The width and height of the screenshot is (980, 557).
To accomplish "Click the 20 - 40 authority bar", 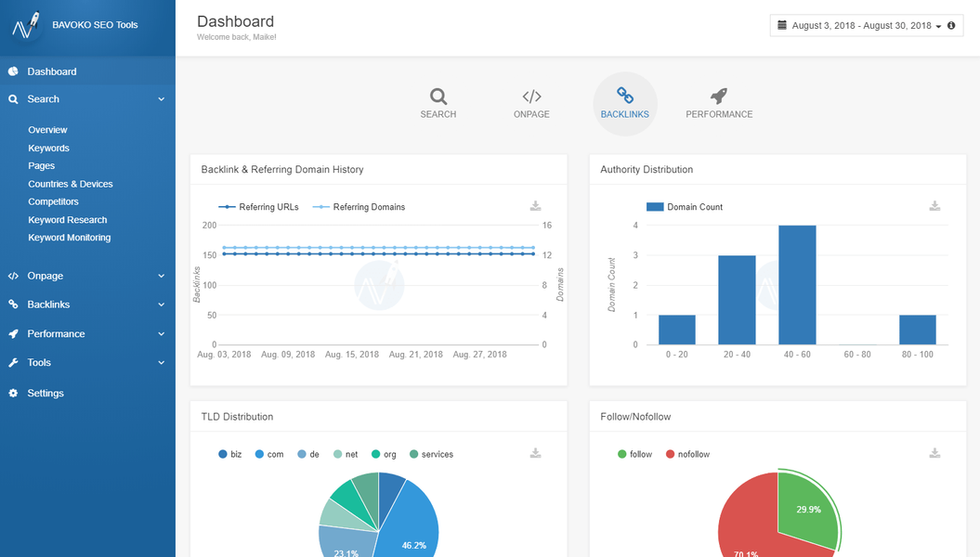I will [x=737, y=300].
